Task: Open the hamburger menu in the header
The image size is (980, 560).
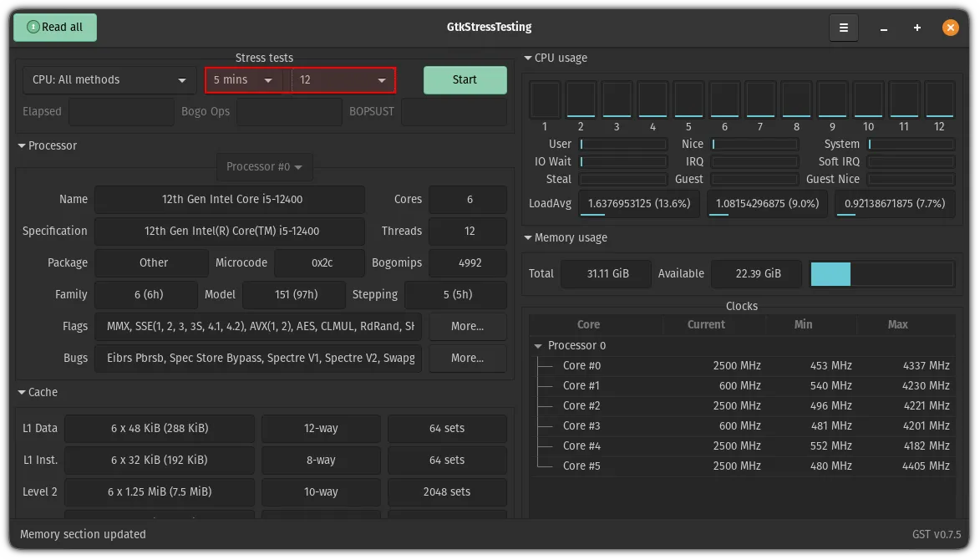Action: (843, 28)
